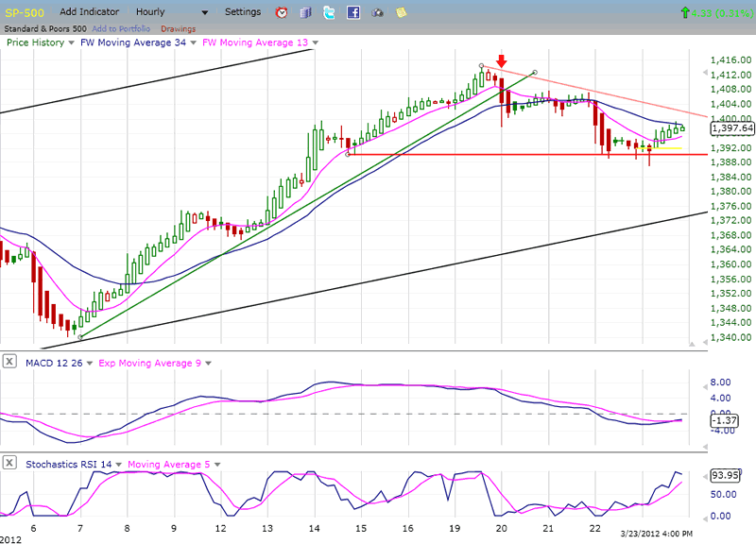Image resolution: width=756 pixels, height=544 pixels.
Task: Click the yellow sticky note icon
Action: [x=402, y=13]
